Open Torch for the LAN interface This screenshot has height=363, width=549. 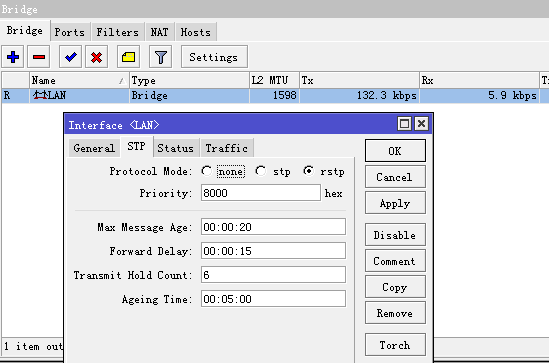tap(395, 345)
